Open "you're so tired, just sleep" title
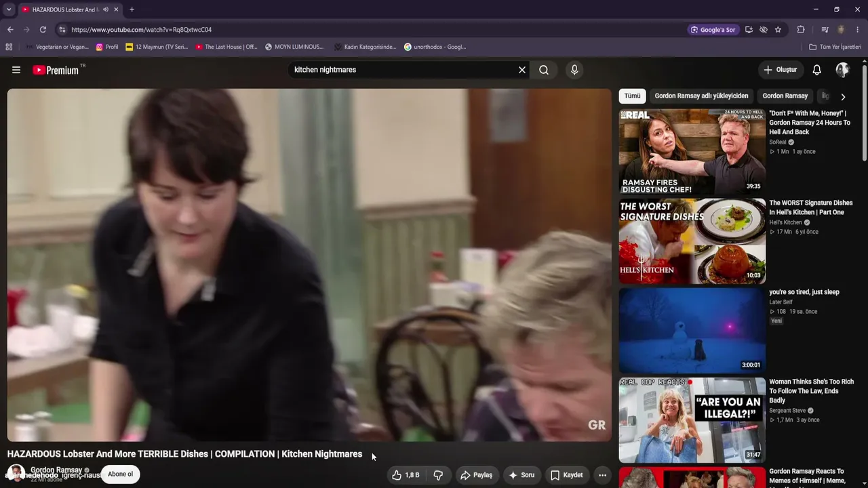This screenshot has width=868, height=488. [x=804, y=292]
